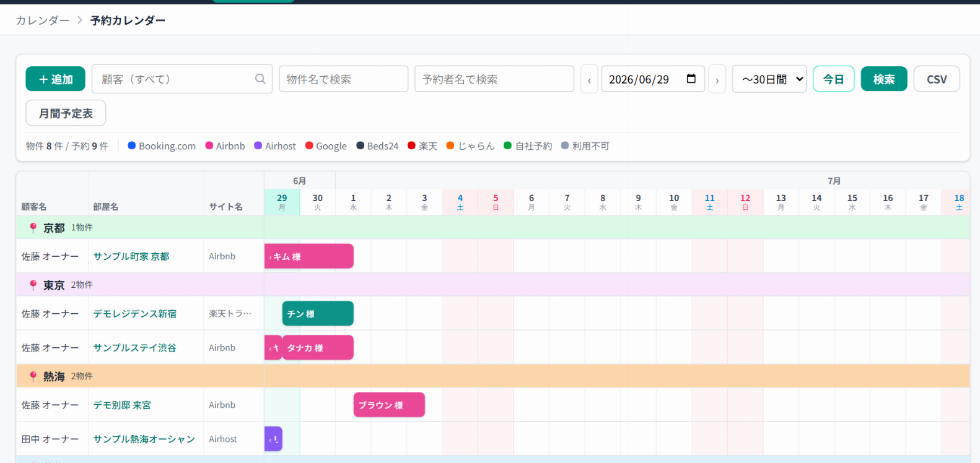Viewport: 980px width, 463px height.
Task: Open デモレジデンス新宿 property link
Action: pos(135,314)
